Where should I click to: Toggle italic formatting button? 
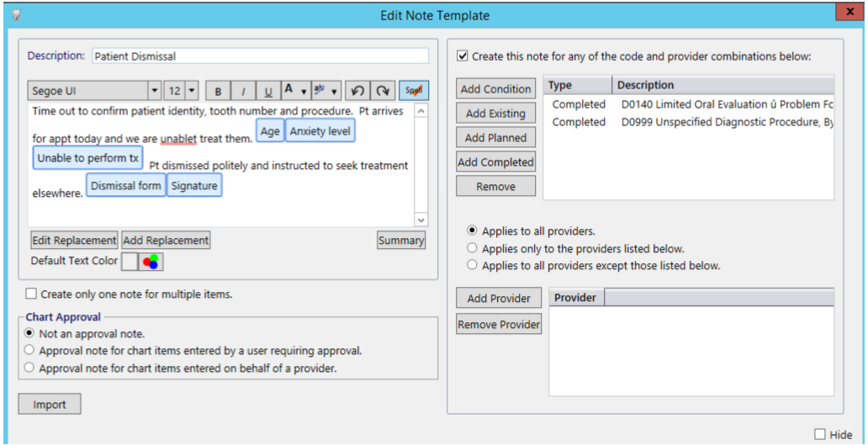click(243, 91)
